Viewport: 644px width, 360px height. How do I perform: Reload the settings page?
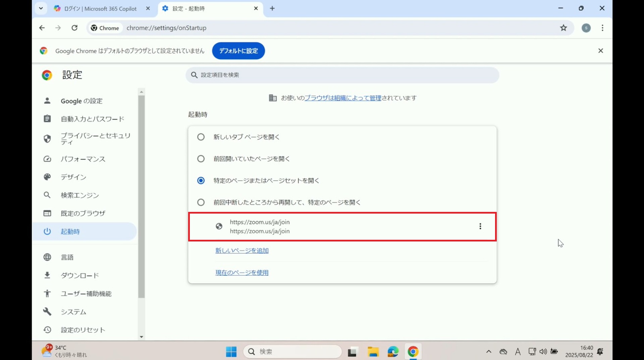[x=74, y=28]
